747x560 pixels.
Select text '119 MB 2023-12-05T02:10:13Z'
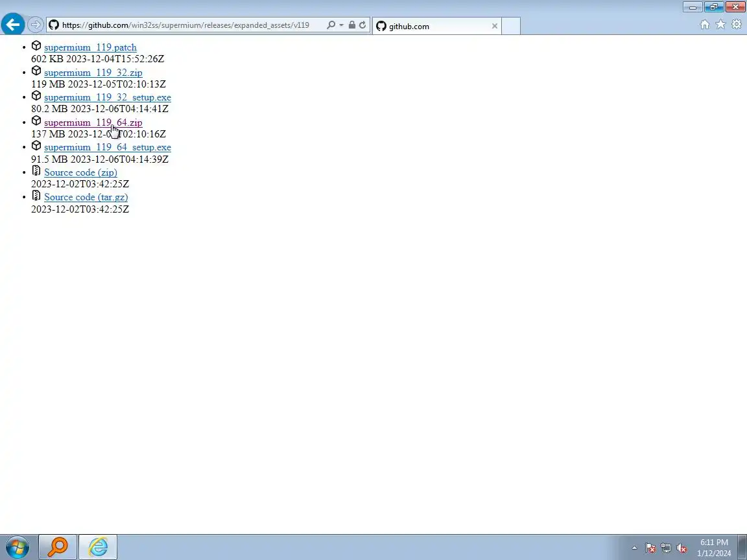coord(99,84)
